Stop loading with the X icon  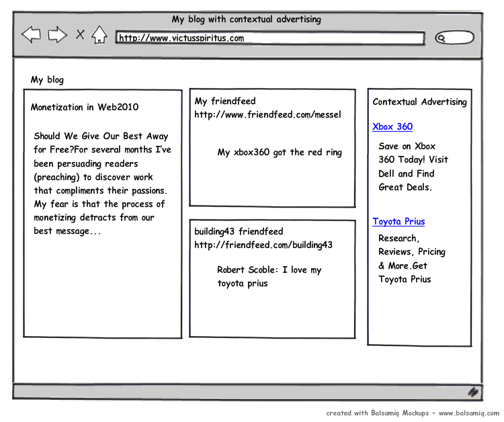click(81, 34)
